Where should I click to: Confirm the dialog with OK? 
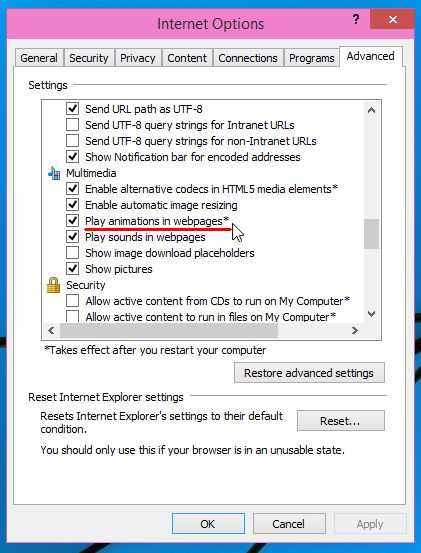click(208, 524)
